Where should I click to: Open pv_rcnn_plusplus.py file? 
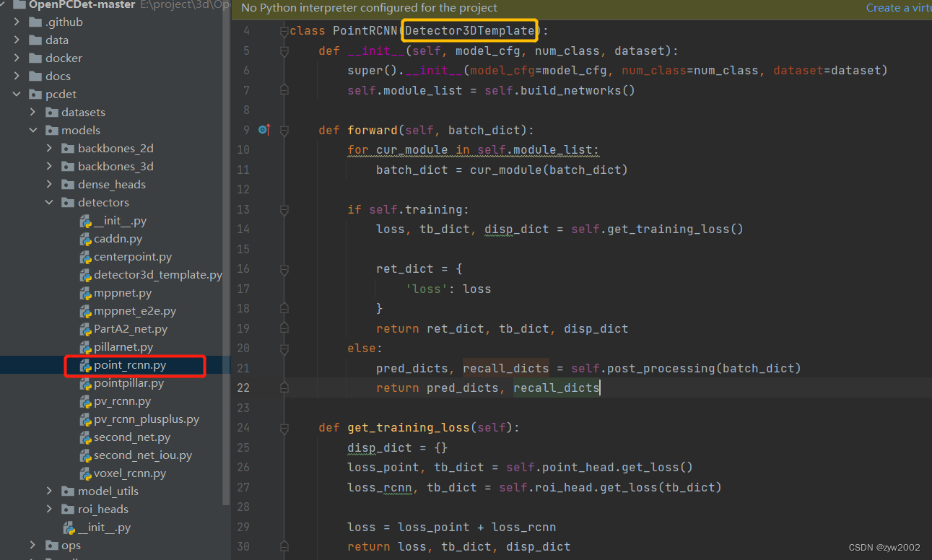tap(147, 419)
